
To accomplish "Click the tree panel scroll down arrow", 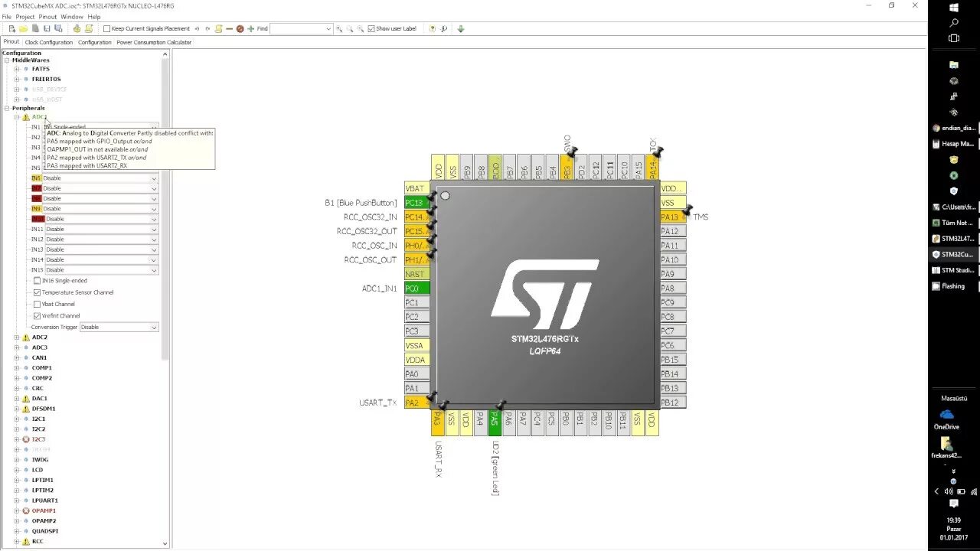I will [x=165, y=543].
